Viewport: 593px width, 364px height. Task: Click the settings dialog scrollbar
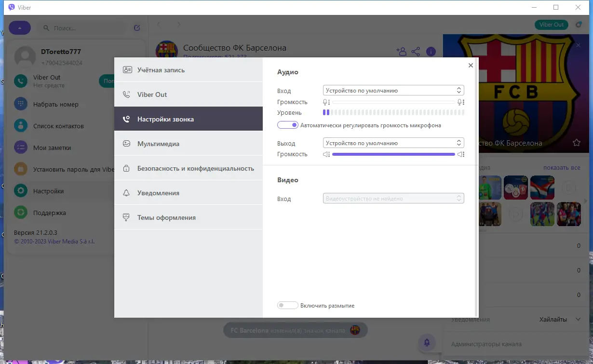pos(477,188)
